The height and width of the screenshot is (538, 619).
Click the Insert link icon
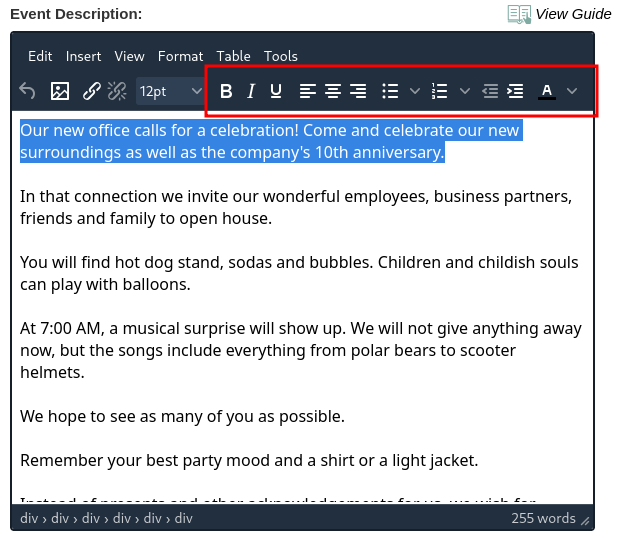pyautogui.click(x=92, y=91)
